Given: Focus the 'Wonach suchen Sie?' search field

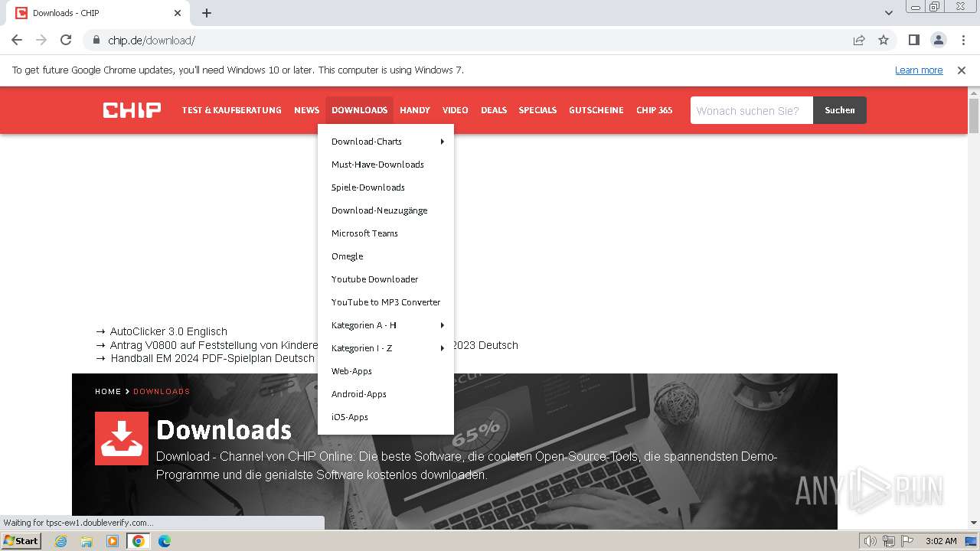Looking at the screenshot, I should (752, 110).
